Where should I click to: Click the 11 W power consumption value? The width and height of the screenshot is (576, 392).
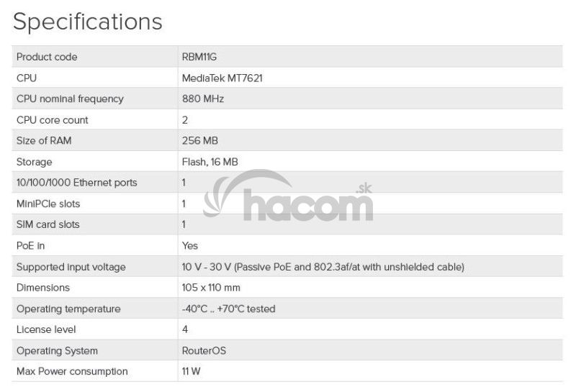191,371
